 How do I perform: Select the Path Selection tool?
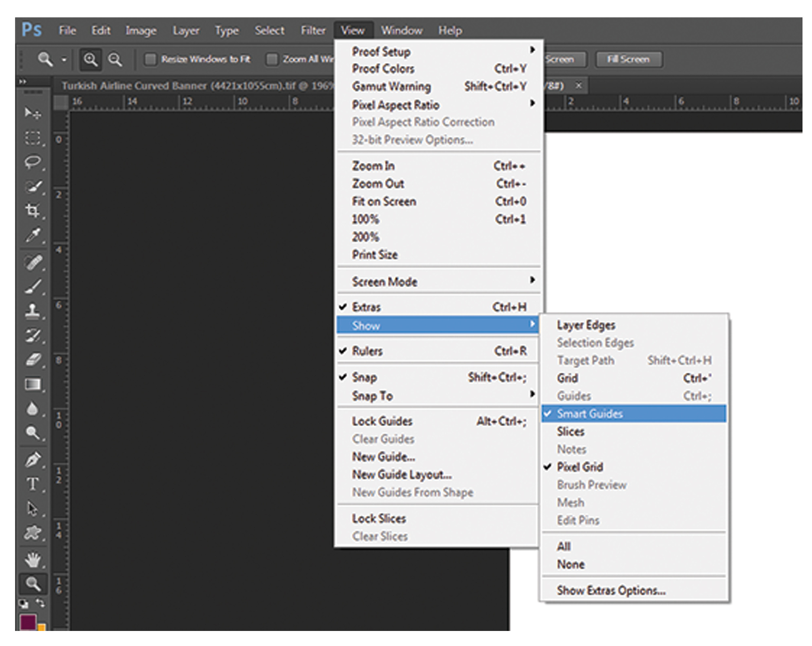(x=33, y=509)
